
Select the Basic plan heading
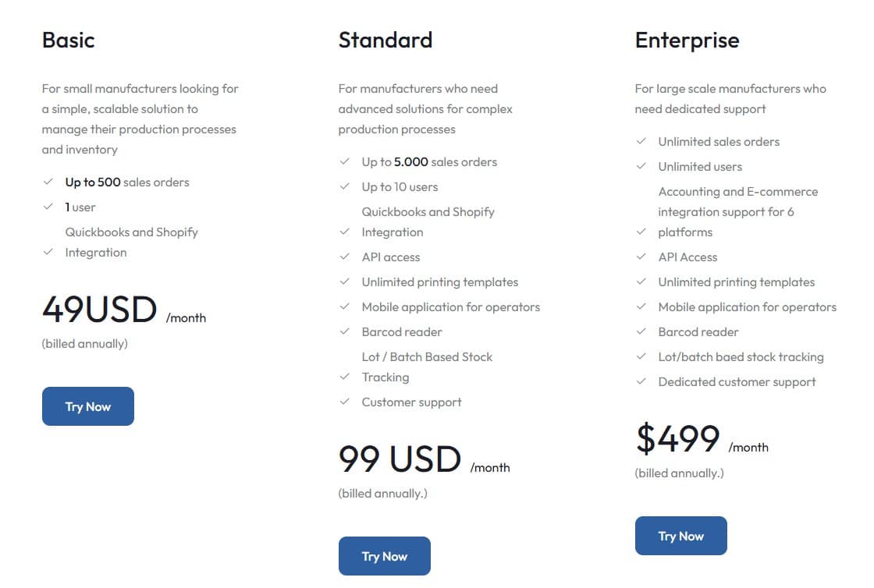(x=68, y=39)
